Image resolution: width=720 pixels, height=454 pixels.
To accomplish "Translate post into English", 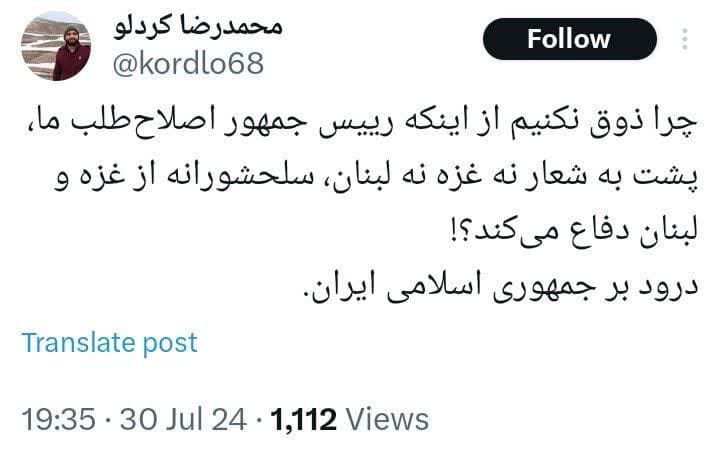I will click(x=109, y=343).
